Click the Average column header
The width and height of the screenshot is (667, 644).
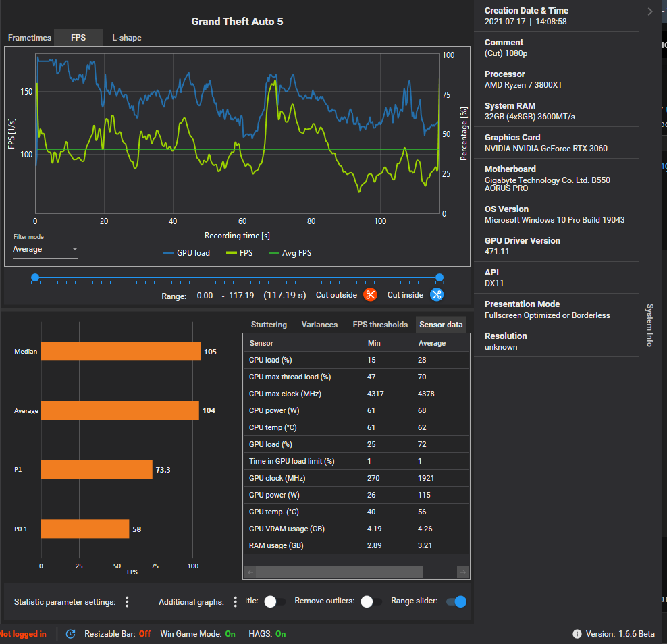(432, 343)
